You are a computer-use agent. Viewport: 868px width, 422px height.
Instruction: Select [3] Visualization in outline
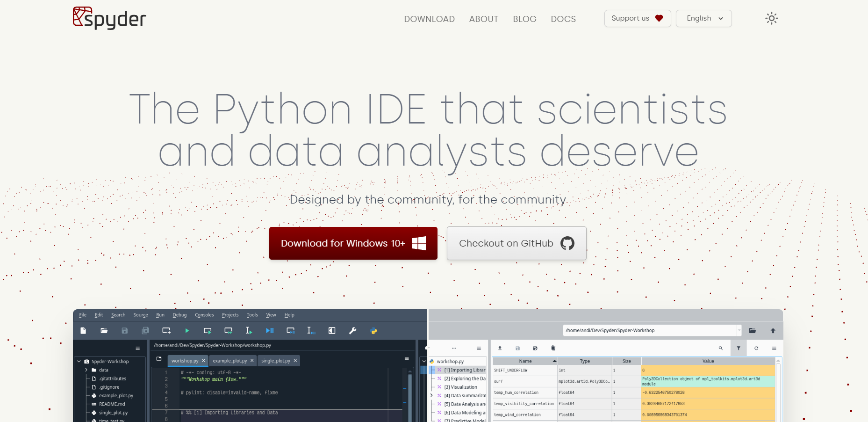coord(460,387)
